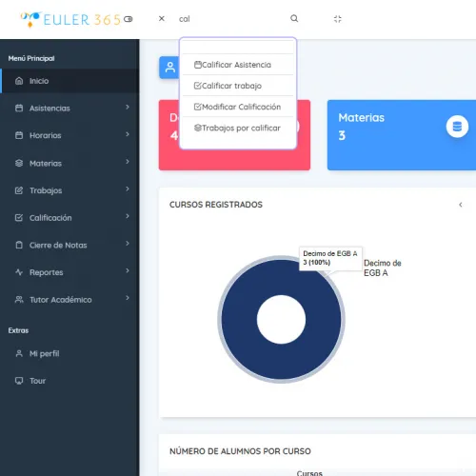The image size is (476, 476).
Task: Click the calendar icon next to Asistencias
Action: click(19, 109)
